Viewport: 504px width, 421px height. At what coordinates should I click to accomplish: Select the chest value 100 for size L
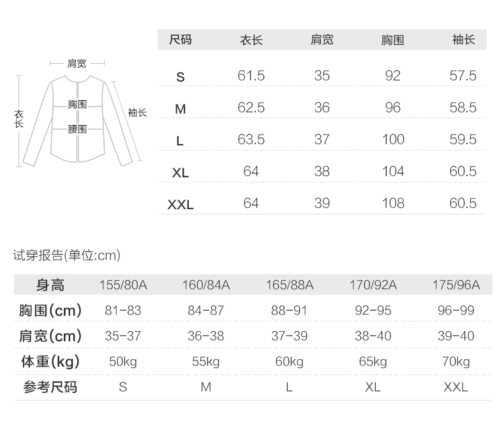point(392,140)
